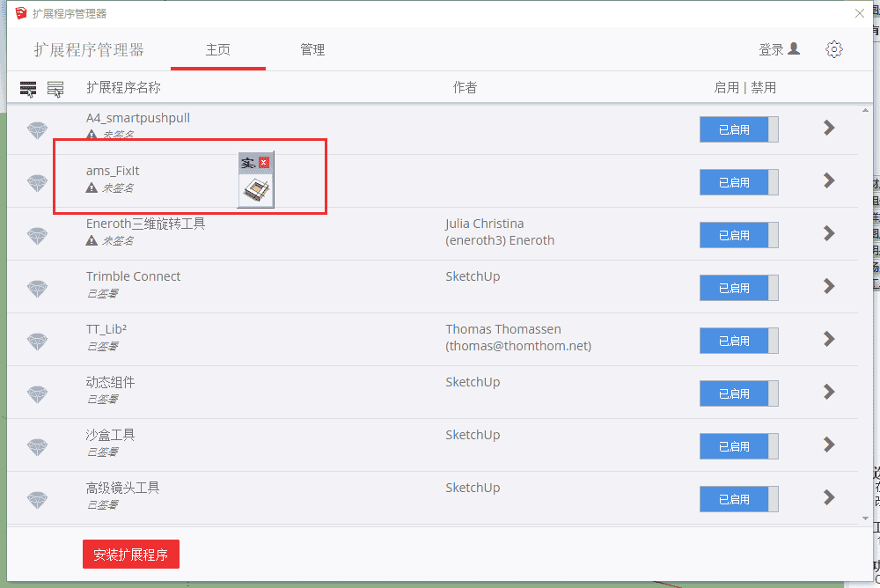Image resolution: width=880 pixels, height=588 pixels.
Task: Click 已签署 status under TT_Lib²
Action: click(103, 346)
